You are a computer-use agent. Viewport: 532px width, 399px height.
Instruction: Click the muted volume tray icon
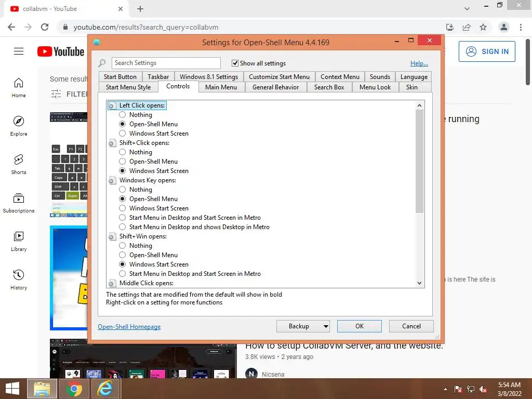click(483, 389)
